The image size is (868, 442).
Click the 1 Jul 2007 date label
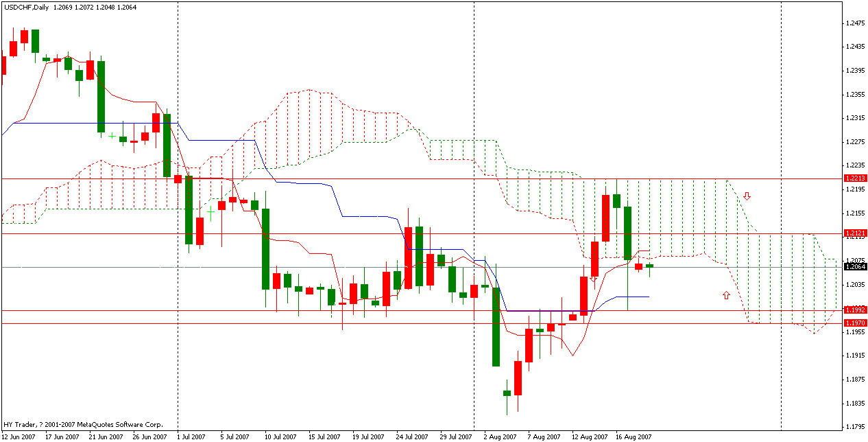coord(191,437)
